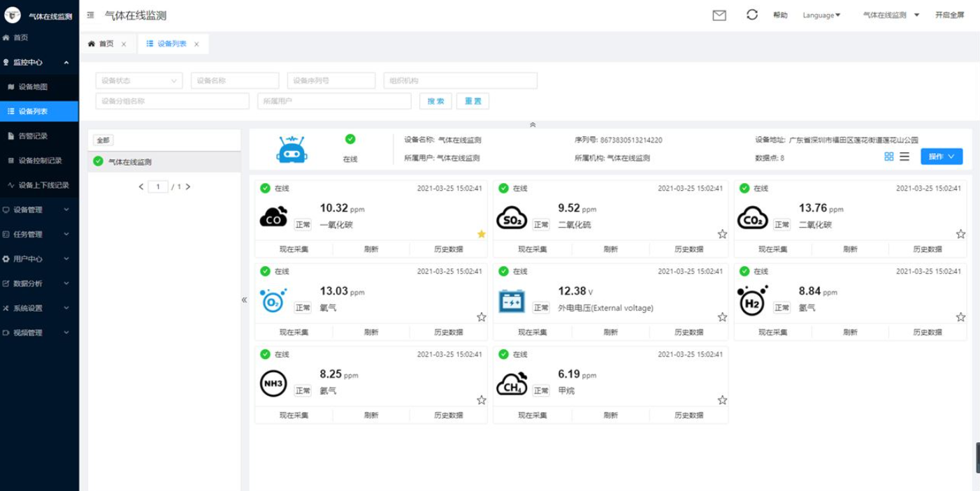Expand the 系统设置 sidebar menu
This screenshot has width=980, height=491.
39,308
